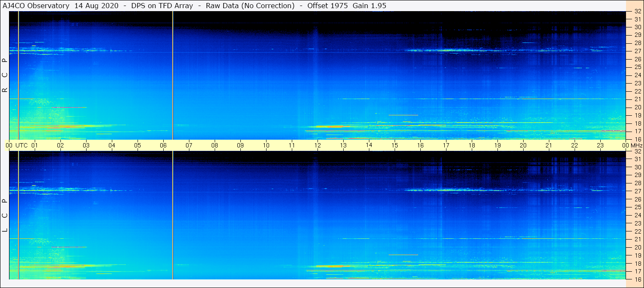Click the RCP polarization label of upper panel
The width and height of the screenshot is (644, 288).
coord(5,75)
